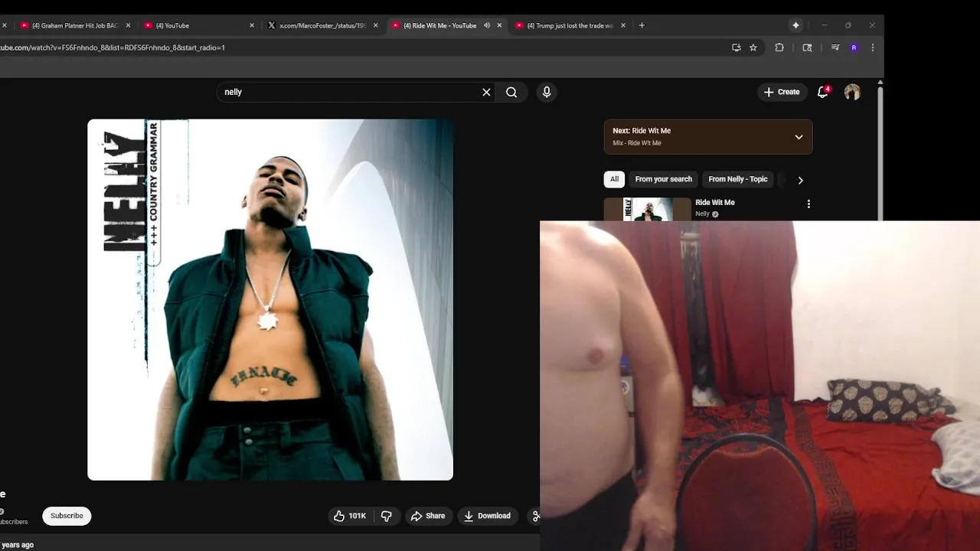
Task: Dislike the video with thumbs down
Action: 387,516
